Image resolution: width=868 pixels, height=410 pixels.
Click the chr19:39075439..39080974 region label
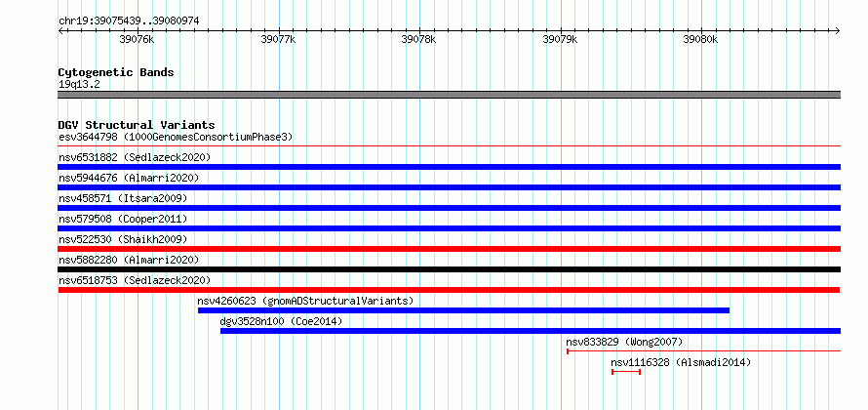(129, 21)
